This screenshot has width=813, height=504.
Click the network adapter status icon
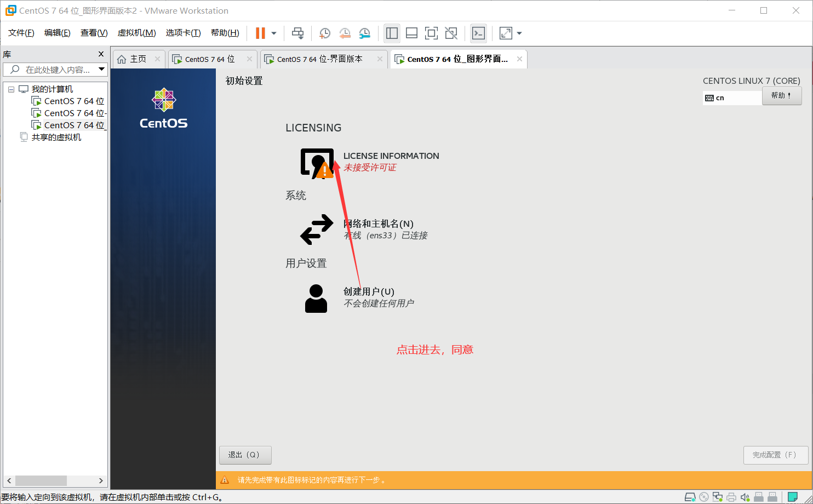point(718,497)
